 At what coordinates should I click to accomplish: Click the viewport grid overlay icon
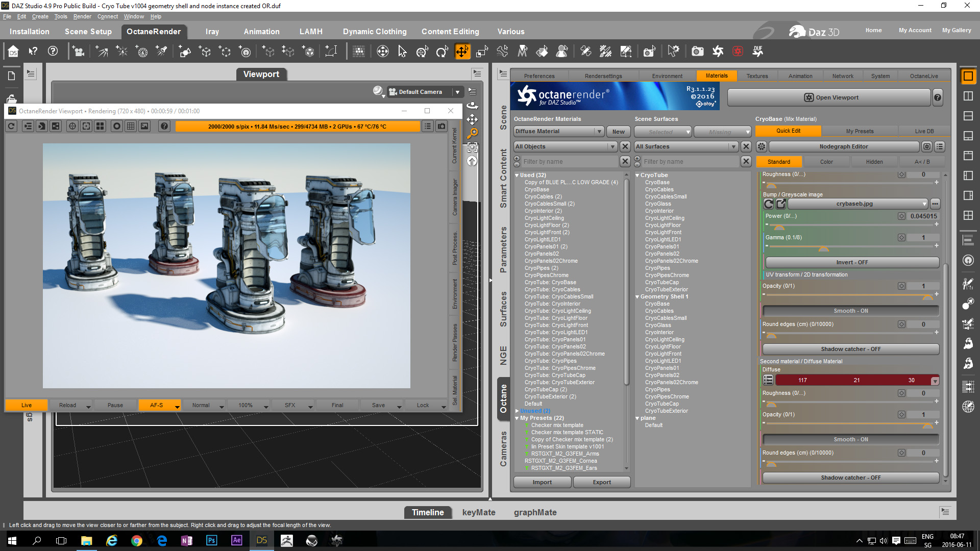(131, 126)
